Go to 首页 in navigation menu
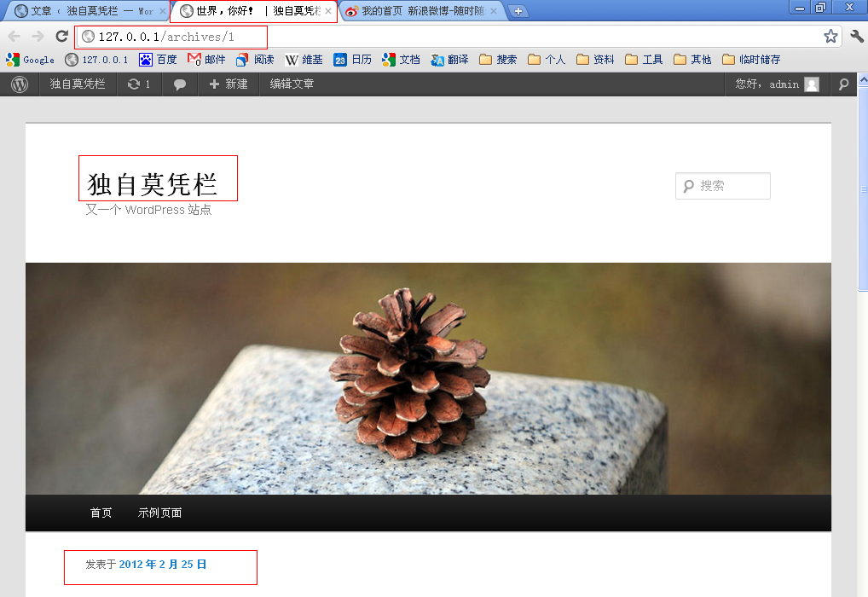This screenshot has height=597, width=868. (101, 513)
